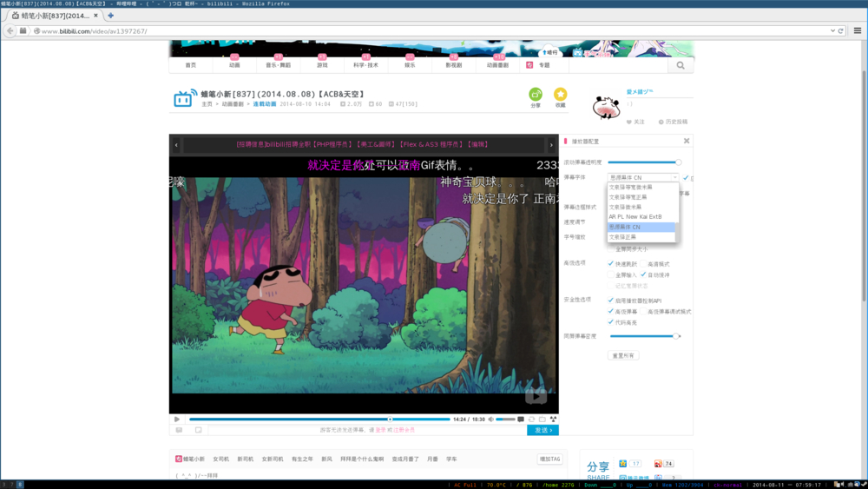Select 文泉驿正黑 font option
Screen dimensions: 868x489
pyautogui.click(x=641, y=237)
